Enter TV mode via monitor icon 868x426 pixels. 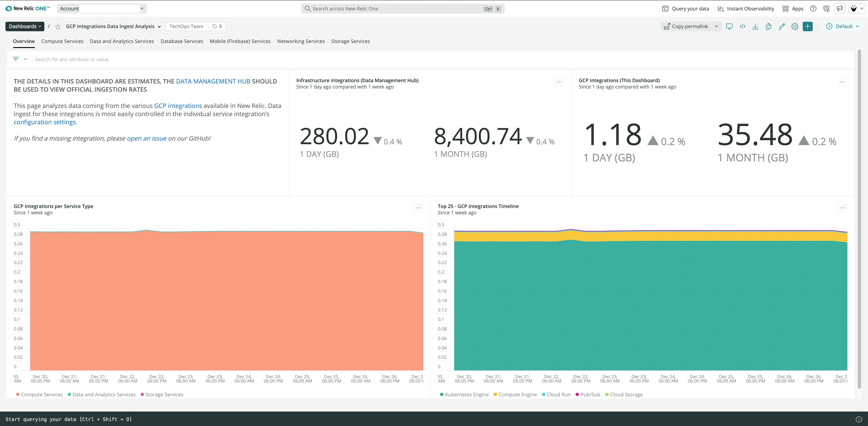pyautogui.click(x=729, y=26)
